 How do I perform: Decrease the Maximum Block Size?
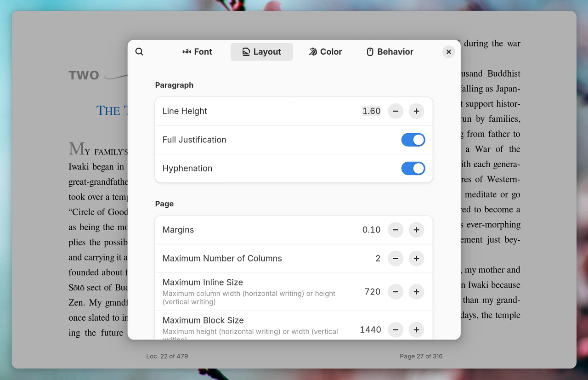pos(396,329)
